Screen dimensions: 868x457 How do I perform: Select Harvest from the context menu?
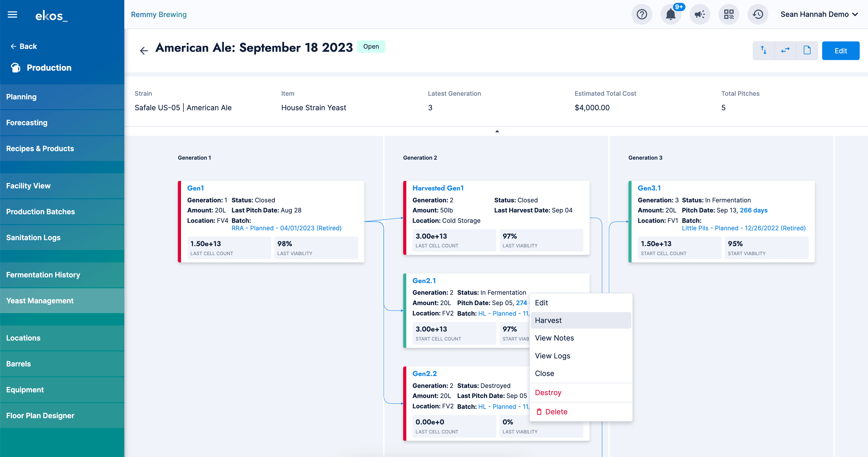tap(548, 320)
